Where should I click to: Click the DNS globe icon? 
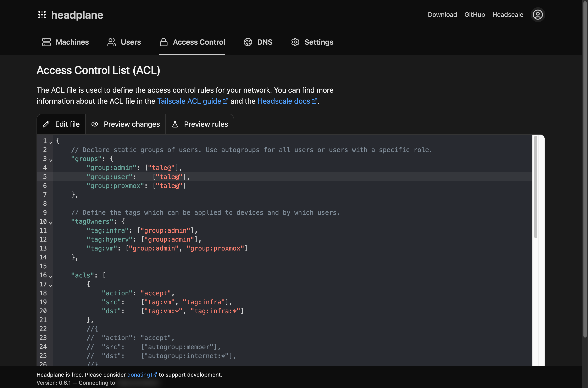click(248, 42)
